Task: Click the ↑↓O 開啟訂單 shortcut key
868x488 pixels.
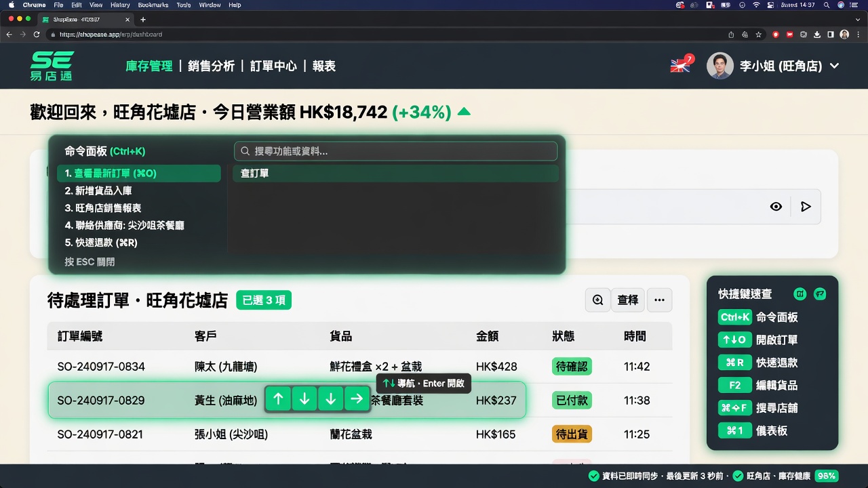Action: click(735, 340)
